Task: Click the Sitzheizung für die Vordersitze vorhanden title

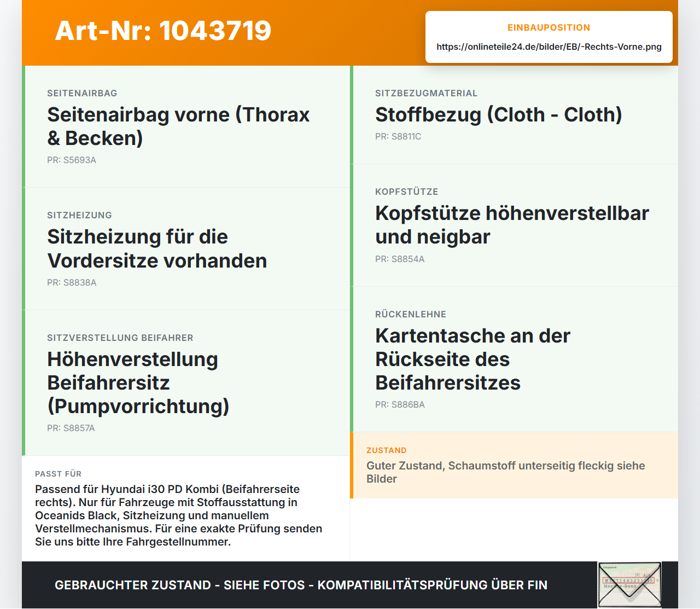Action: 157,249
